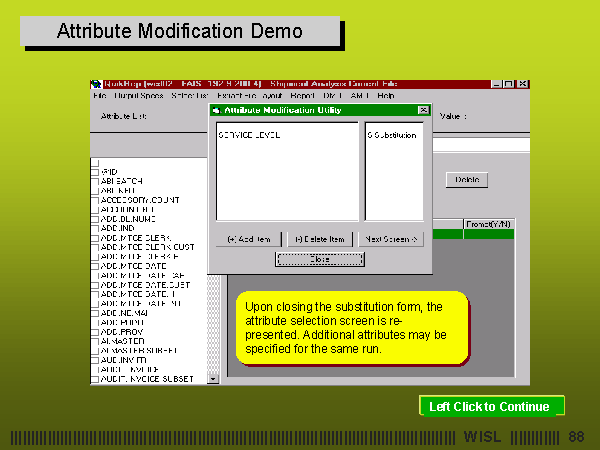Screen dimensions: 600x450
Task: Tick the ACCESSORY.COUNT attribute checkbox
Action: (95, 199)
